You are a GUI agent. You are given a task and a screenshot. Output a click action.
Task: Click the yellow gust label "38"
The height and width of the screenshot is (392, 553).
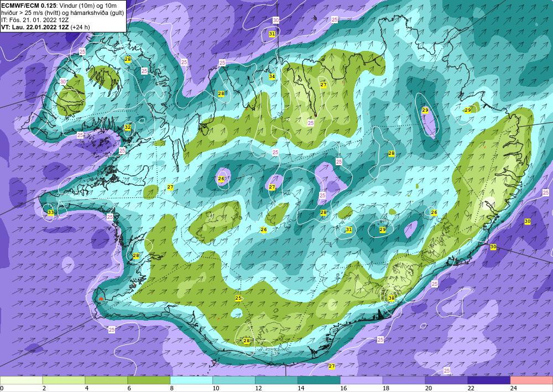391,298
